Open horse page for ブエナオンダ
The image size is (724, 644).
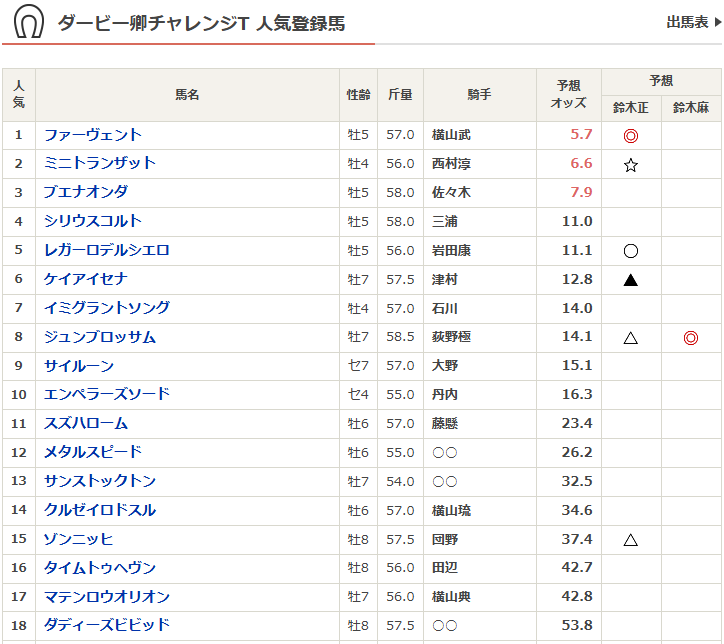tap(86, 192)
